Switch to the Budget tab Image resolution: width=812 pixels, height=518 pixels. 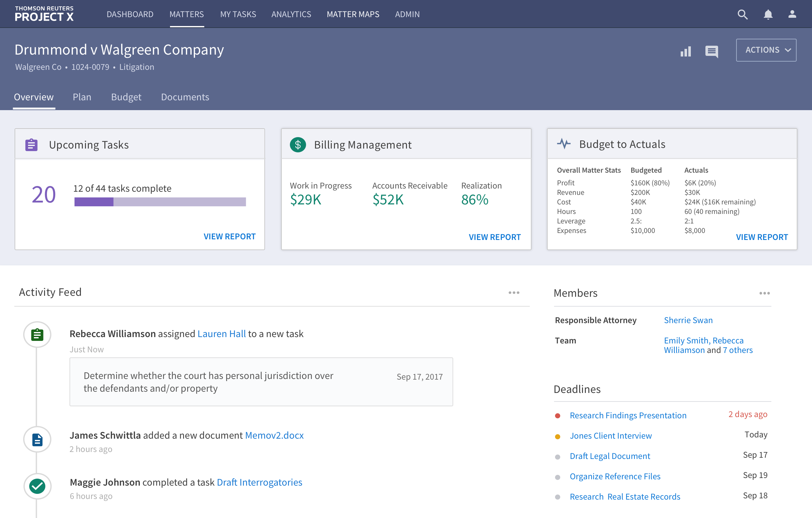(x=126, y=97)
